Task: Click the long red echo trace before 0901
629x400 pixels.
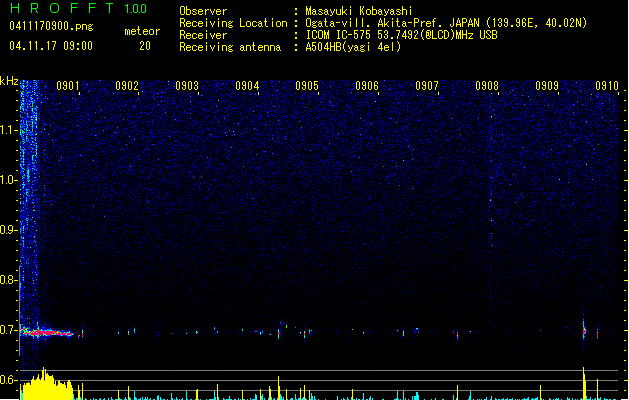Action: (x=47, y=333)
